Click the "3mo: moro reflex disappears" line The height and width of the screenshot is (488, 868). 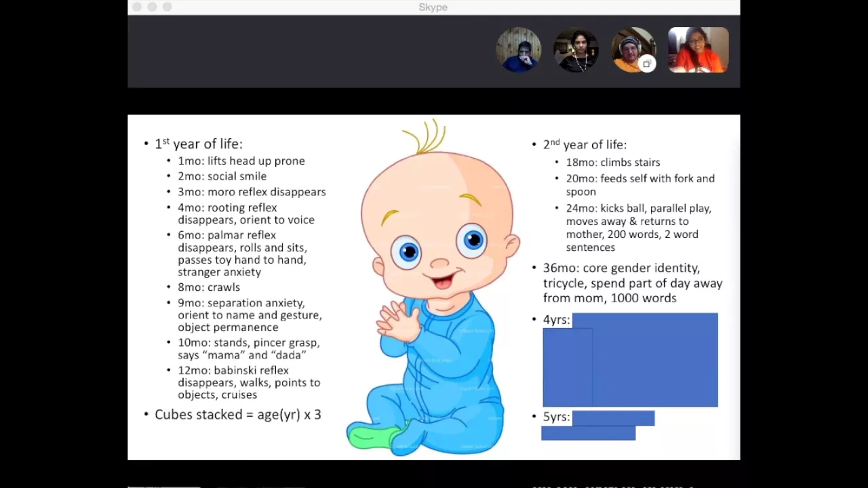[252, 192]
